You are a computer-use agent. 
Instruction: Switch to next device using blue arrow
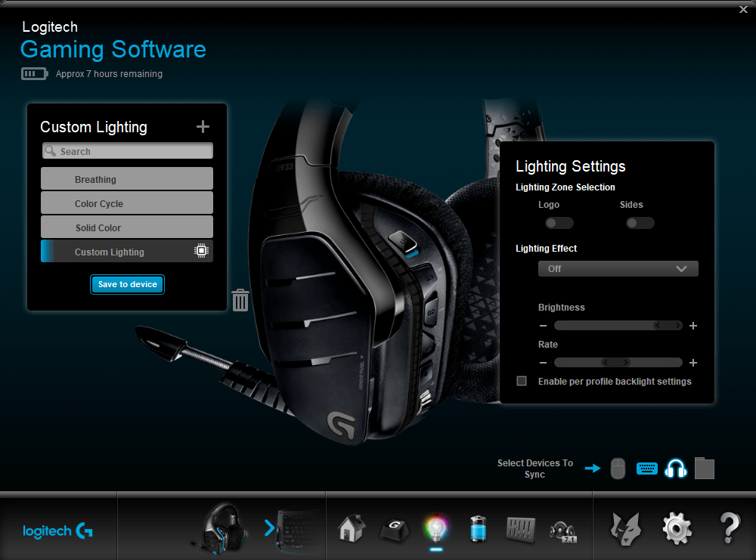[x=269, y=528]
